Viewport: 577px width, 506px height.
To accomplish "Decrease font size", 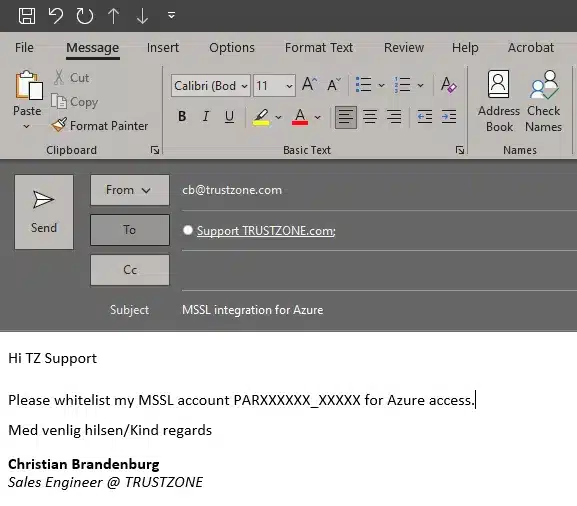I will point(334,84).
